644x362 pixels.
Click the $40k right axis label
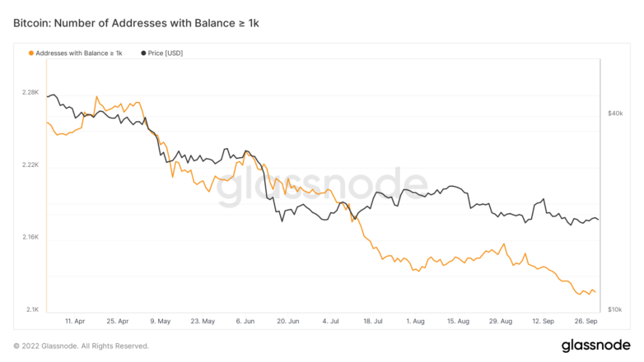coord(615,114)
